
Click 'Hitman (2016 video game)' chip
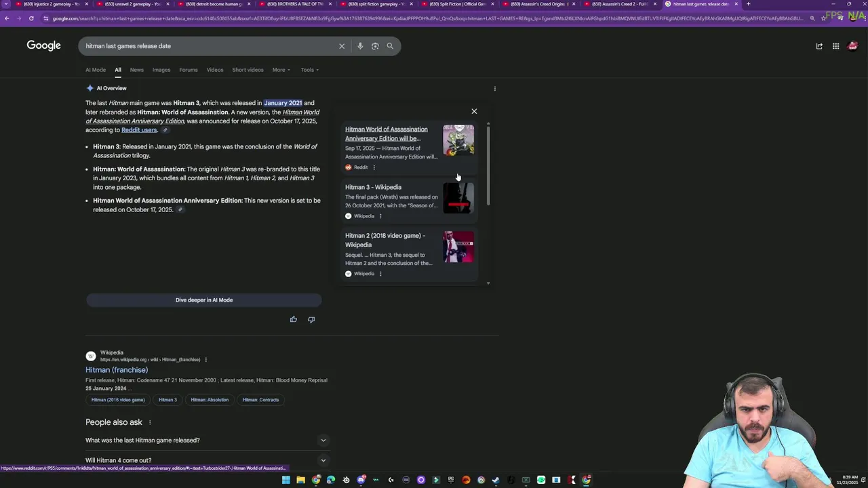point(118,400)
